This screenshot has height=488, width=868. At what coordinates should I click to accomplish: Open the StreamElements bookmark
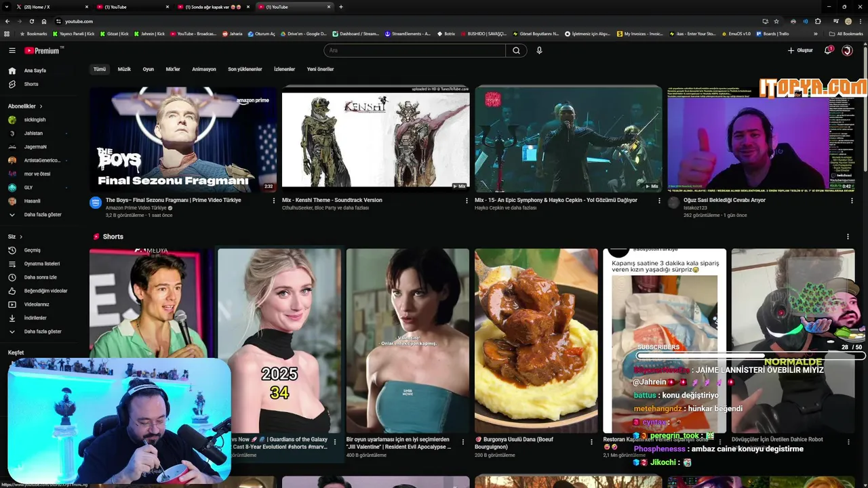[x=408, y=33]
